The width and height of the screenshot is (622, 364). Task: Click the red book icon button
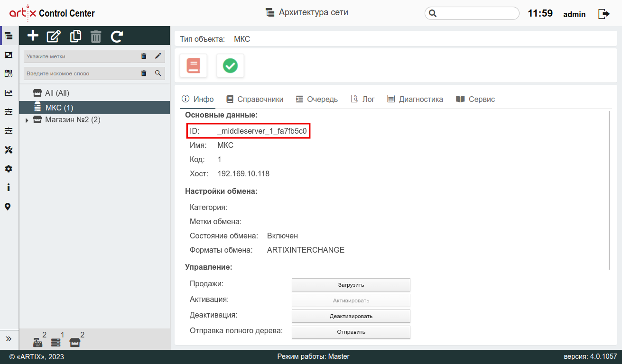tap(193, 65)
